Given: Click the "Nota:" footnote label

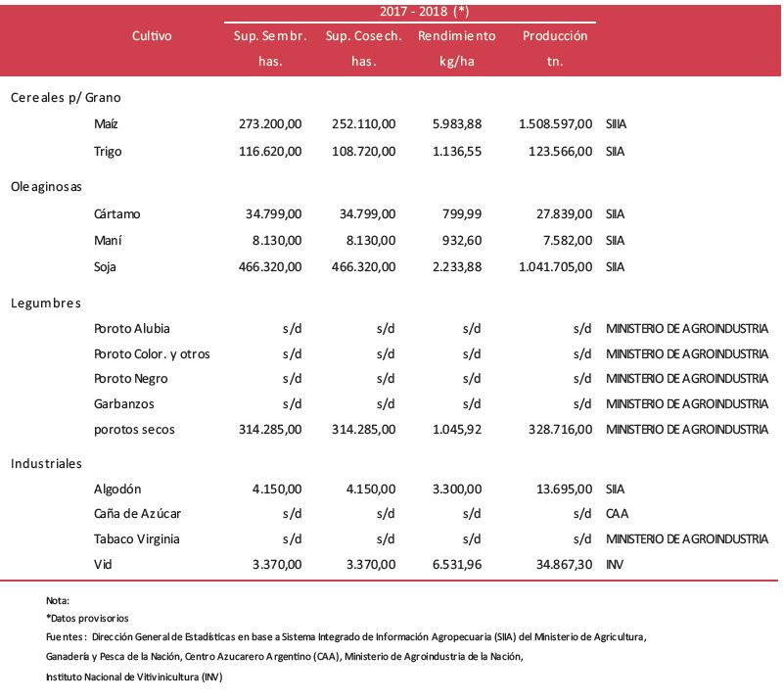Looking at the screenshot, I should tap(58, 600).
